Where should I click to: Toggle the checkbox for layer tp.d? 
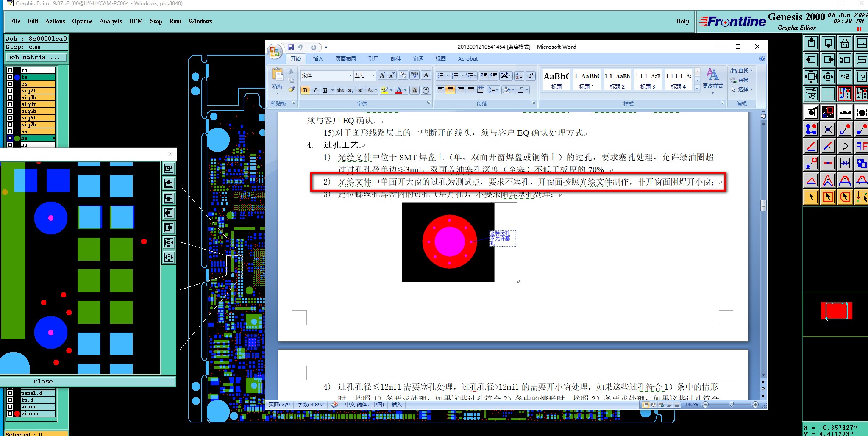tap(10, 400)
